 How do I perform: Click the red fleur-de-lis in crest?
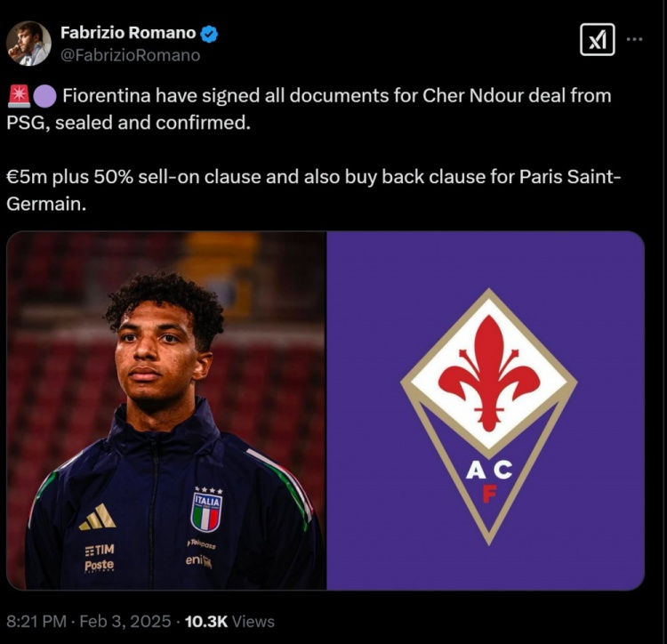488,362
